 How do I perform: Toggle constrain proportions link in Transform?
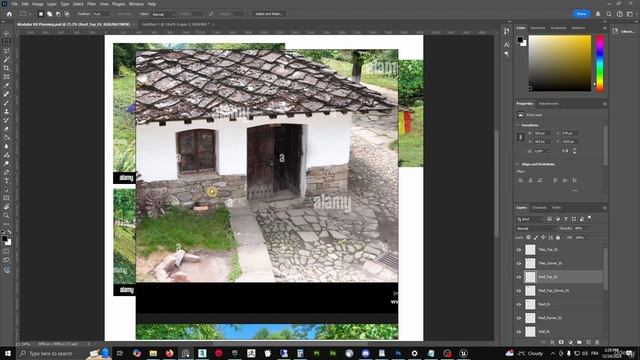click(520, 138)
